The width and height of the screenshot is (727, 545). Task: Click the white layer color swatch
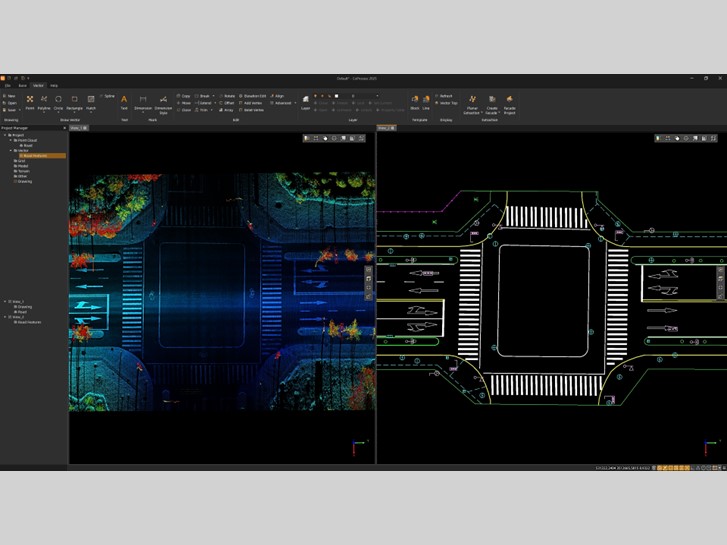pos(337,96)
